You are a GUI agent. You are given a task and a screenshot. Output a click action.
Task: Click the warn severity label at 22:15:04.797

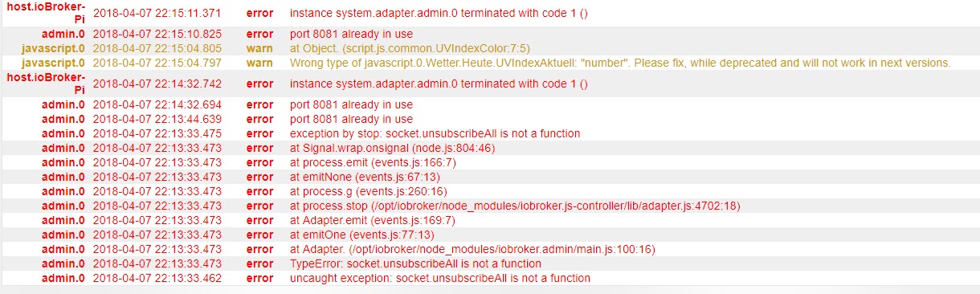(259, 63)
